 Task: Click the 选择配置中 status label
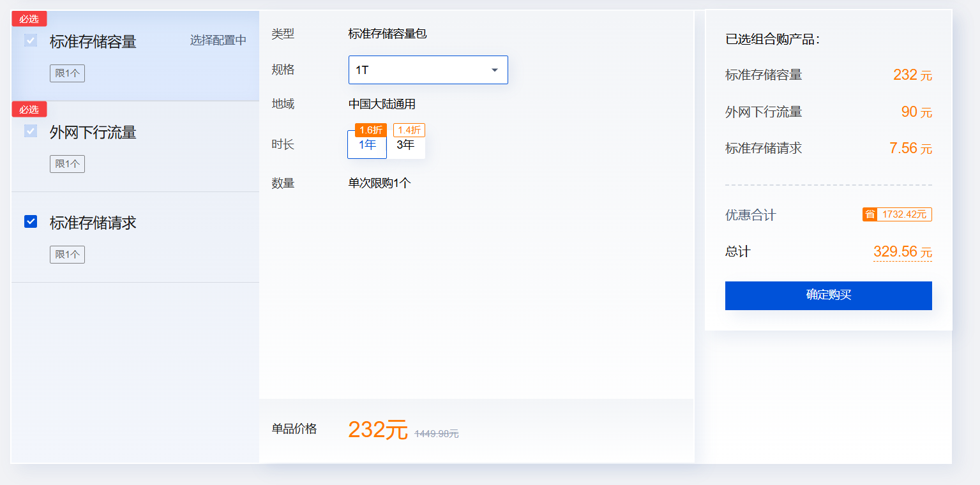click(218, 40)
